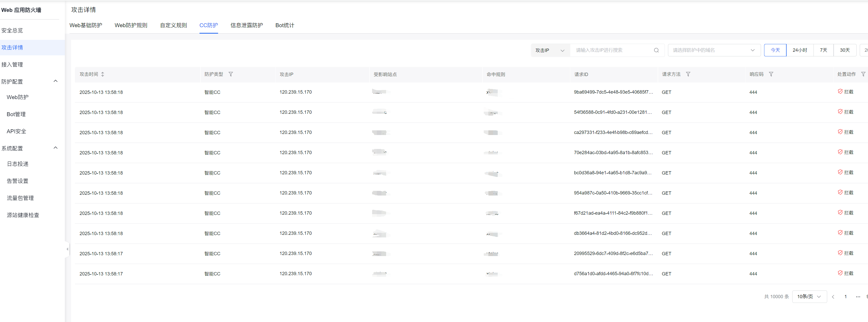Select the 今天 time range
The width and height of the screenshot is (868, 322).
(x=775, y=50)
